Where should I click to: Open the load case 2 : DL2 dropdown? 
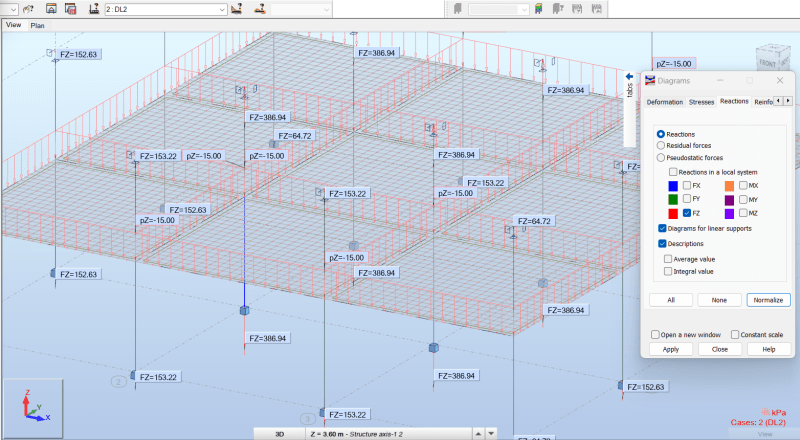tap(222, 9)
